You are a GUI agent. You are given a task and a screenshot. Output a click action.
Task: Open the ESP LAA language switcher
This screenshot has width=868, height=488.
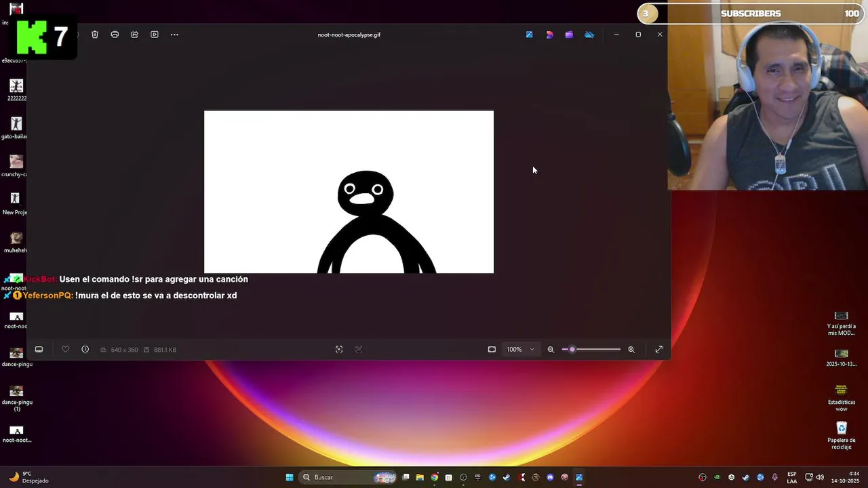(792, 477)
